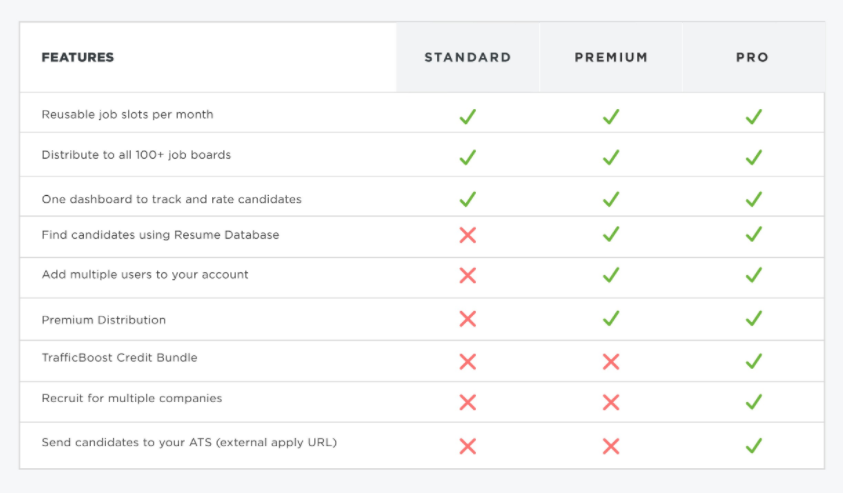Click Standard red X for Resume Database
Screen dimensions: 843x493
[467, 235]
